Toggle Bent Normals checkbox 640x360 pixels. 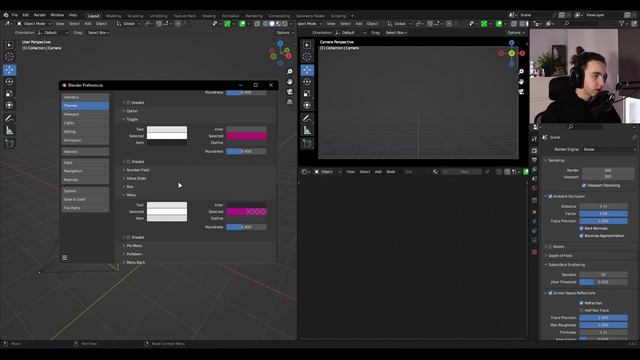[581, 228]
